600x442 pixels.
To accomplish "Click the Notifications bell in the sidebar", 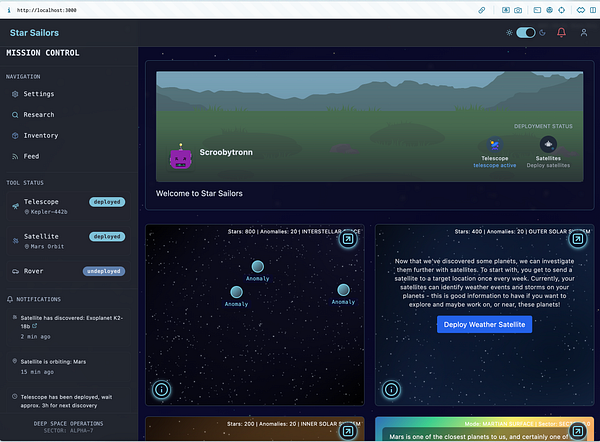I will coord(10,299).
